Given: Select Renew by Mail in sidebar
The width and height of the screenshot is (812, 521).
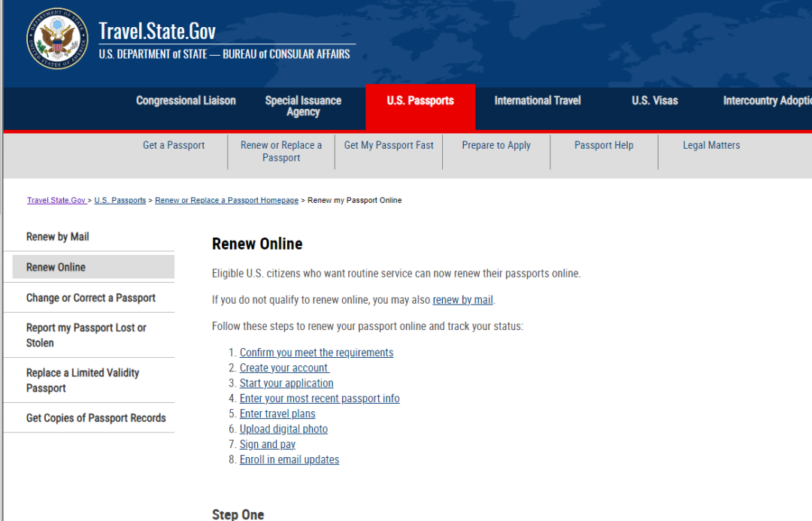Looking at the screenshot, I should pyautogui.click(x=57, y=237).
